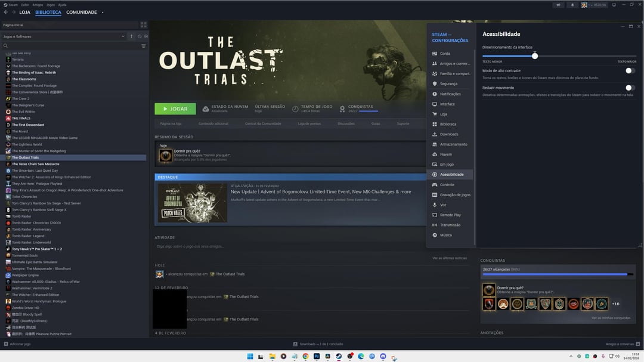644x362 pixels.
Task: Open Música settings
Action: pos(445,235)
